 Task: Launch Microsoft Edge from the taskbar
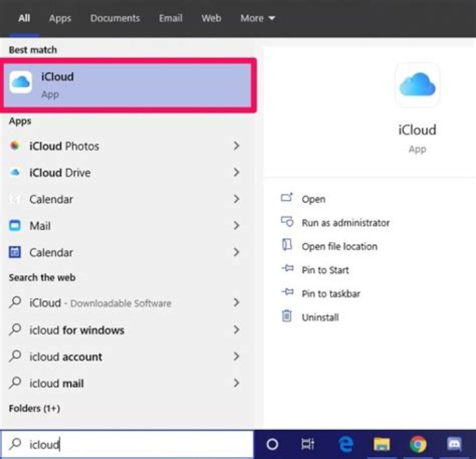(344, 444)
